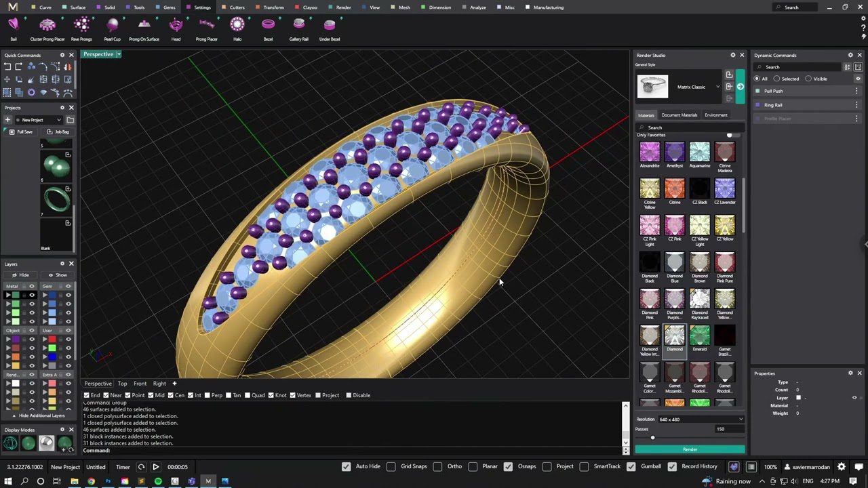This screenshot has height=488, width=868.
Task: Open the Perspective viewport dropdown arrow
Action: coord(119,54)
